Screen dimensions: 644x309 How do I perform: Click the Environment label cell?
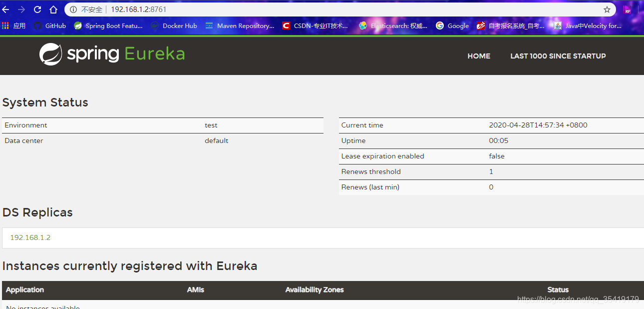pos(26,125)
